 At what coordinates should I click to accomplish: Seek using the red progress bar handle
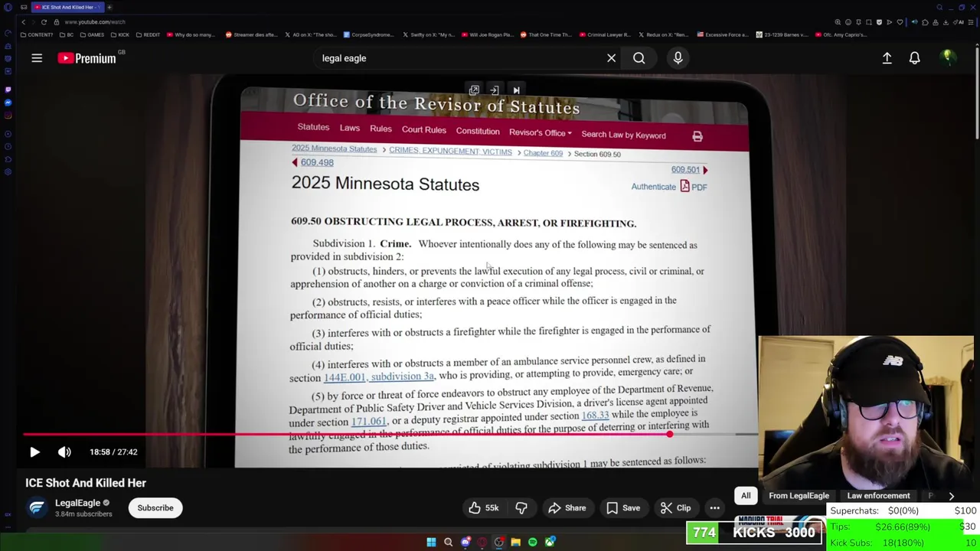click(x=669, y=435)
